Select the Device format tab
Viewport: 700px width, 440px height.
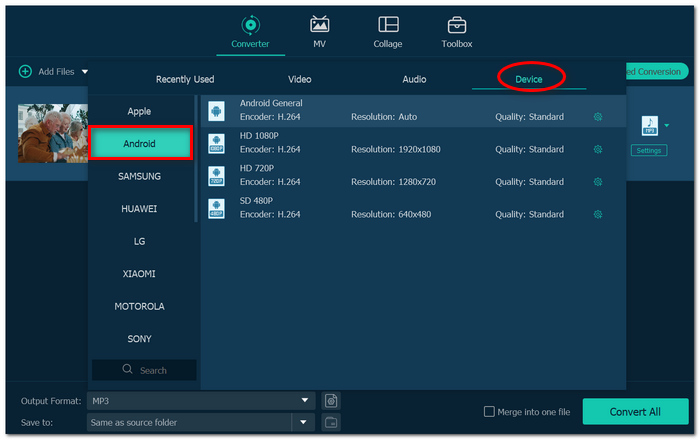point(529,79)
